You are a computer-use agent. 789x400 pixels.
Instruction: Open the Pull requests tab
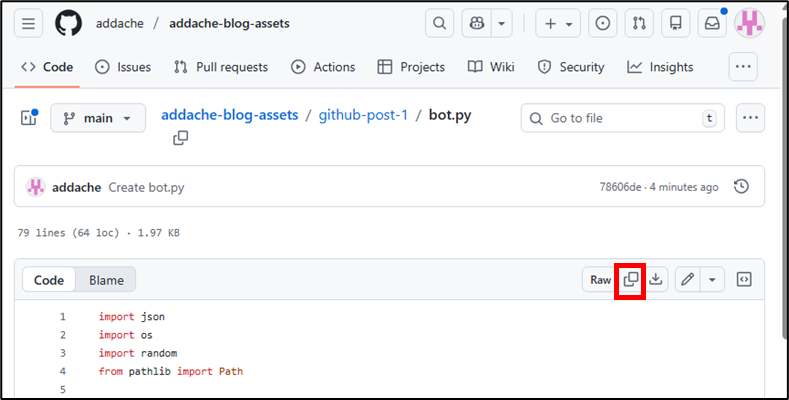[221, 67]
